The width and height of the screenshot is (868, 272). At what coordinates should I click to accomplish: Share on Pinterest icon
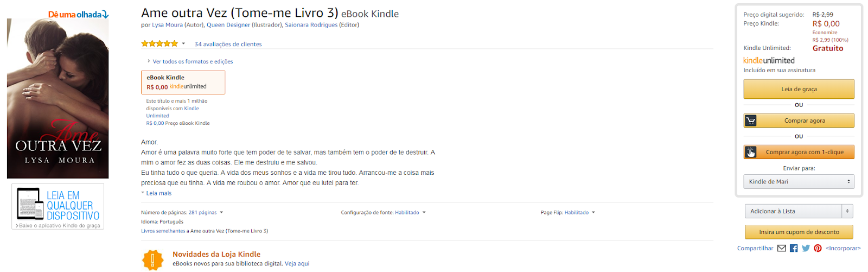(818, 248)
